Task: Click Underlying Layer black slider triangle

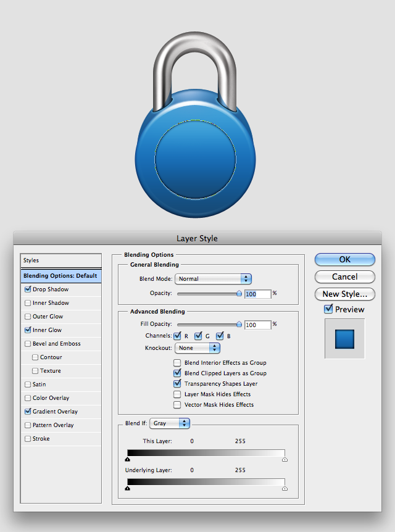Action: click(x=128, y=488)
